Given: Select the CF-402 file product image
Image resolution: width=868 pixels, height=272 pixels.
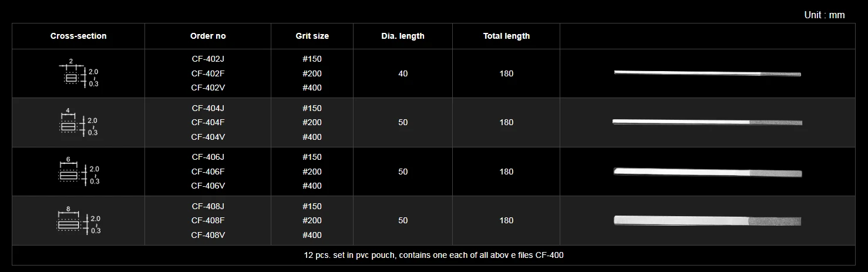Looking at the screenshot, I should (707, 73).
